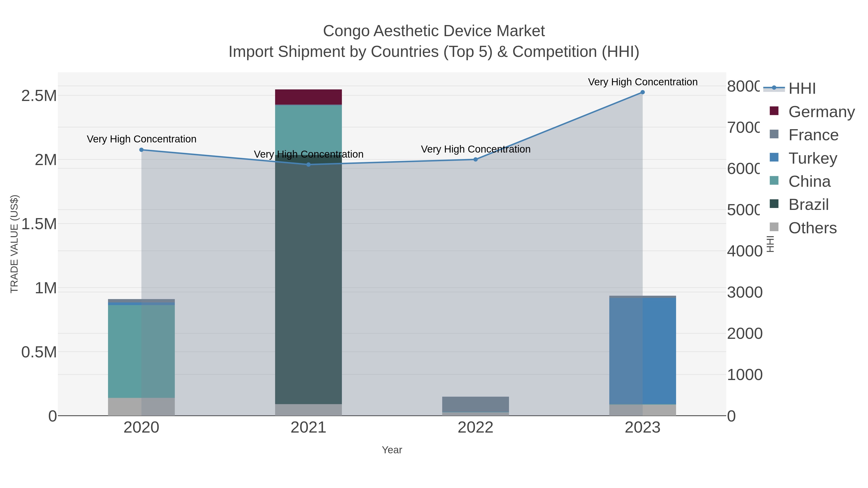Click the Germany segment of the 2021 bar
This screenshot has height=488, width=868.
pos(308,97)
